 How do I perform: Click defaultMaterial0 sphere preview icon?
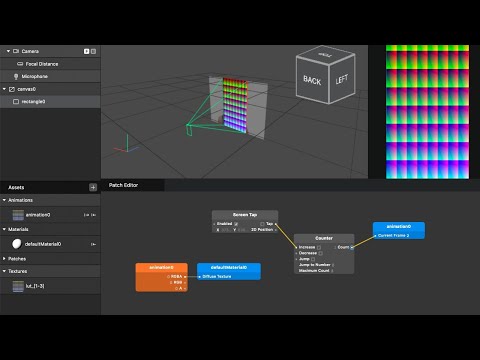click(17, 244)
